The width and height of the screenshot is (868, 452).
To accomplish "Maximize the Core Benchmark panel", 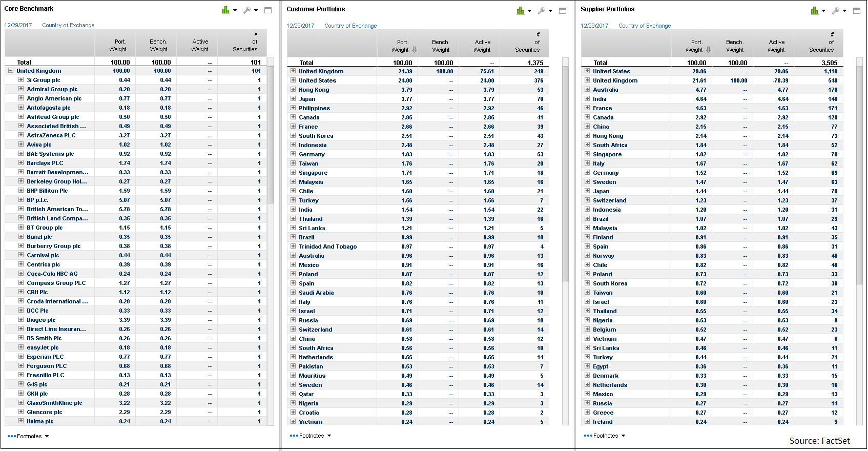I will (268, 10).
